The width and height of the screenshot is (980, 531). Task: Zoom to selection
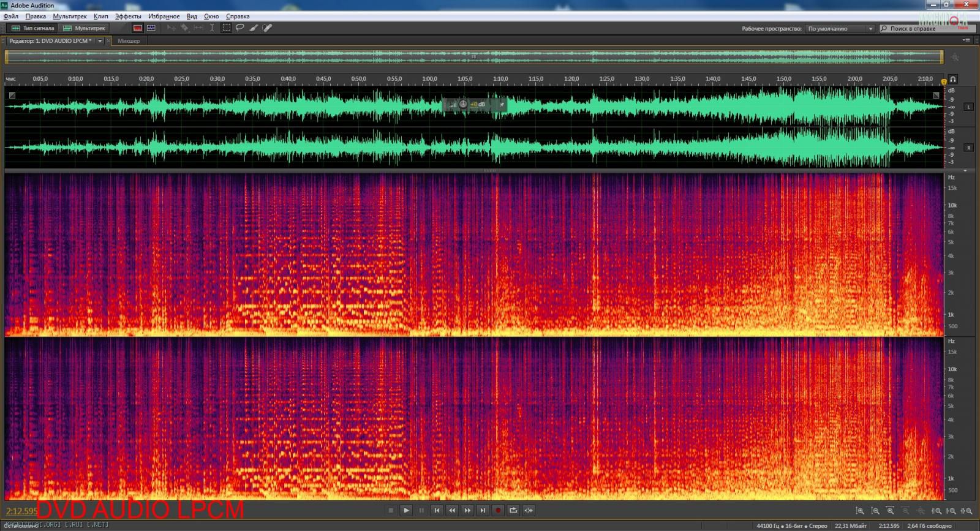(967, 511)
